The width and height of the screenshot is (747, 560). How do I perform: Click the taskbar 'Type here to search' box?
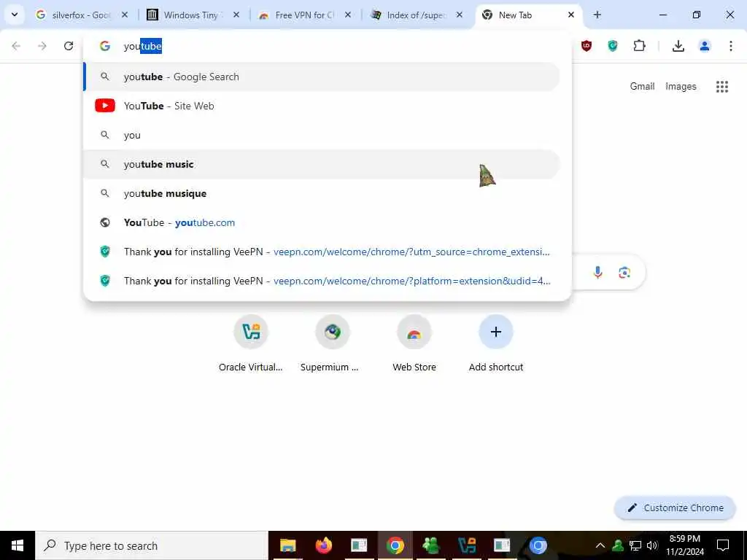(x=152, y=545)
